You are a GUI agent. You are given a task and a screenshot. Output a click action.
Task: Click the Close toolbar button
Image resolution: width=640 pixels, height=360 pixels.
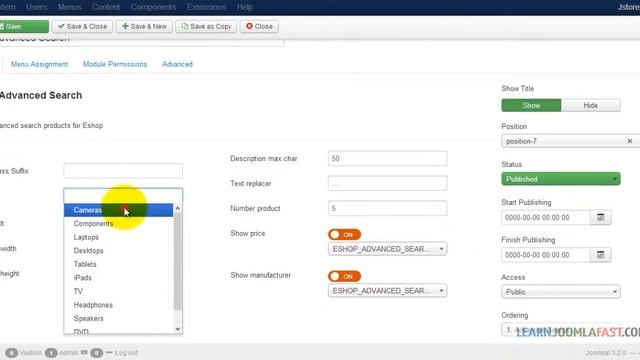pyautogui.click(x=259, y=26)
